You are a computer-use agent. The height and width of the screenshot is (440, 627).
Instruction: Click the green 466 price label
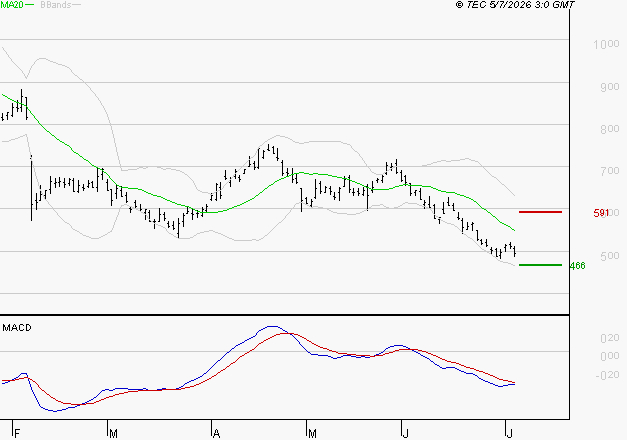577,266
